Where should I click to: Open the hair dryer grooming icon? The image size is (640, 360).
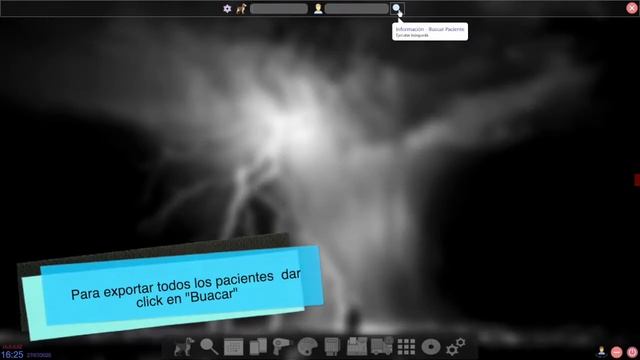pyautogui.click(x=282, y=347)
